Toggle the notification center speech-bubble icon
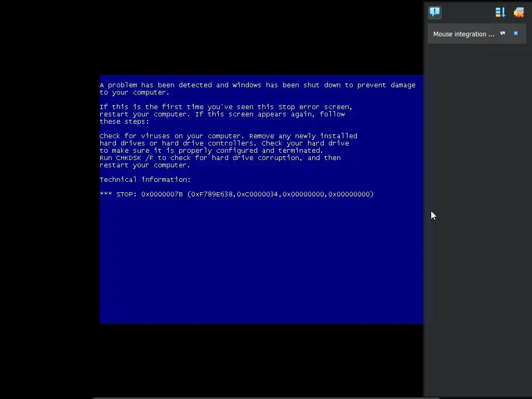 click(x=435, y=12)
